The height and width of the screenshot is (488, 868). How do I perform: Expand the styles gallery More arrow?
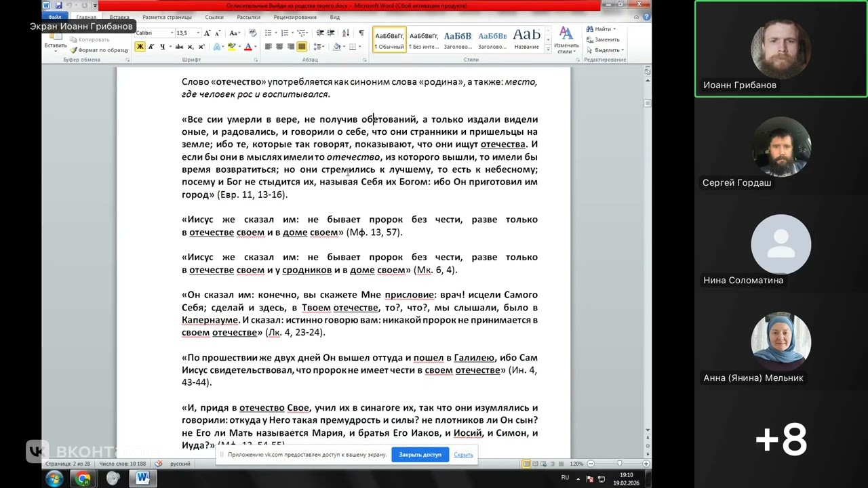(x=547, y=49)
